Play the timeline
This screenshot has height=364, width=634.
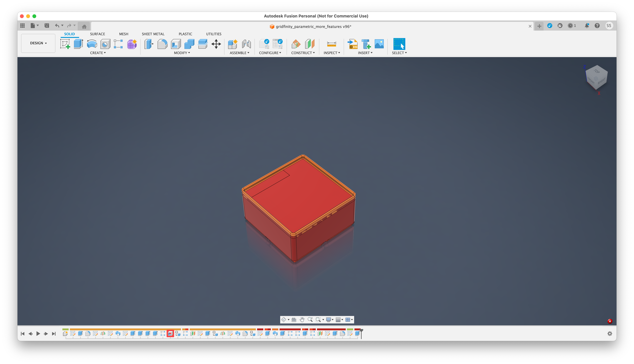point(38,333)
